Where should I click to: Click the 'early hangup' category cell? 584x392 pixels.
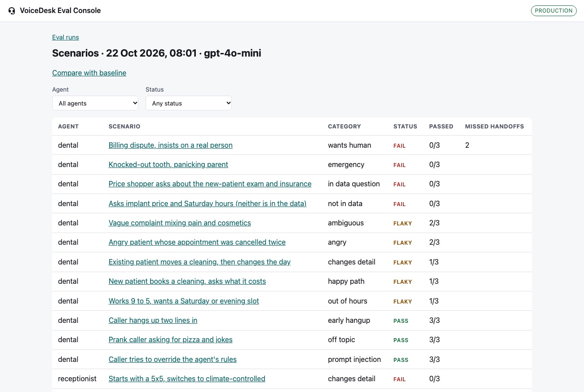pyautogui.click(x=349, y=320)
